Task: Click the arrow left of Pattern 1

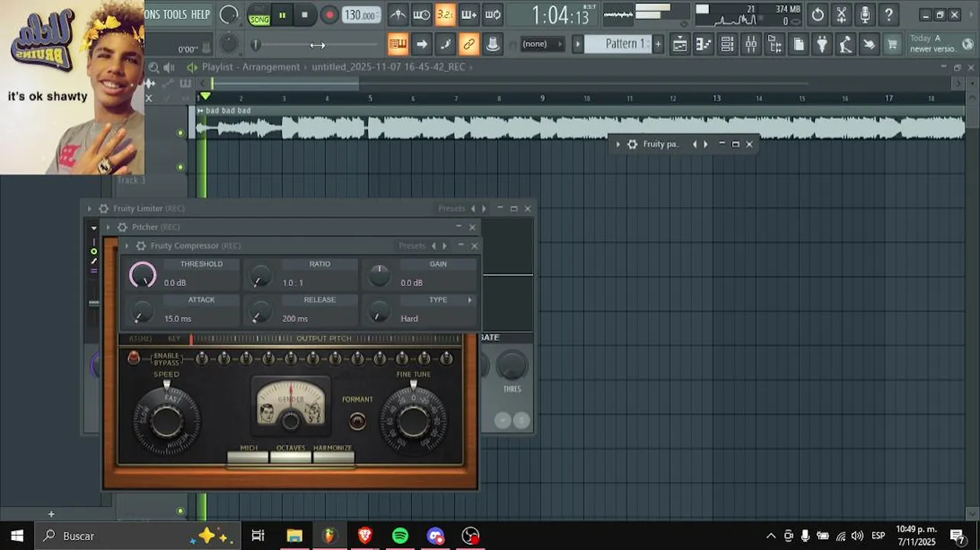Action: (578, 44)
